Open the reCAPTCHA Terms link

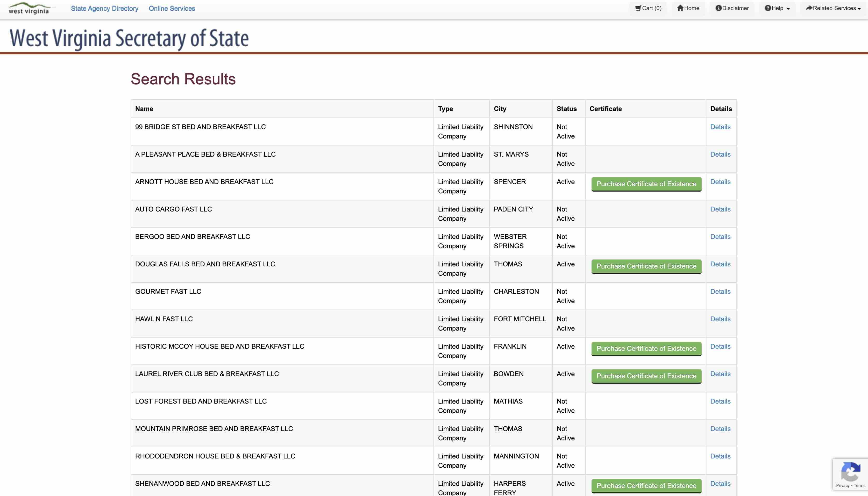859,486
